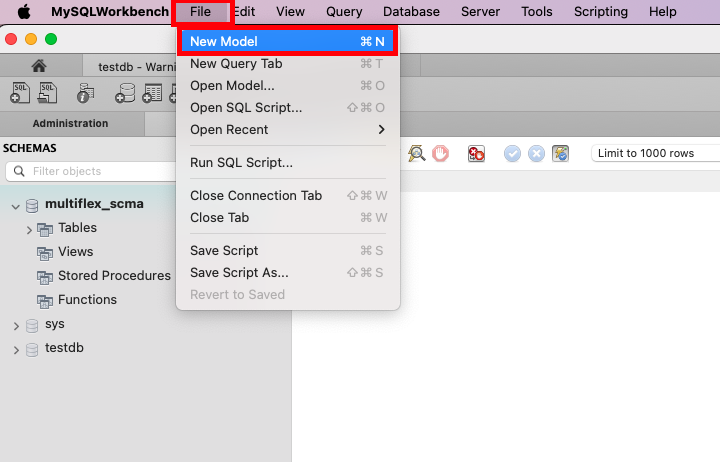Toggle the auto-commit mode icon
Screen dimensions: 720x462
click(x=560, y=153)
